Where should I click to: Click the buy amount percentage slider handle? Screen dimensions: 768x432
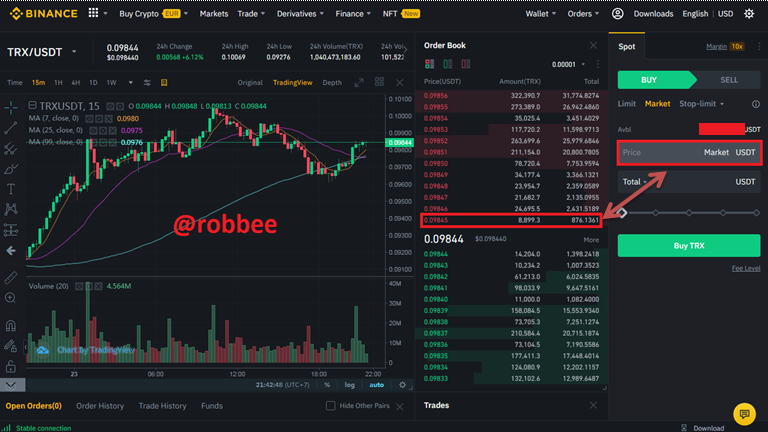[x=622, y=213]
